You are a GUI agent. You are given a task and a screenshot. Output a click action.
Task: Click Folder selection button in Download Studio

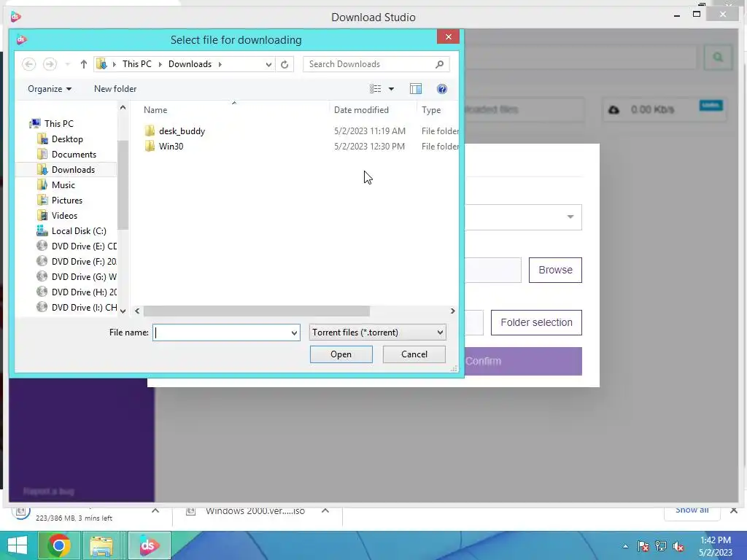coord(536,322)
